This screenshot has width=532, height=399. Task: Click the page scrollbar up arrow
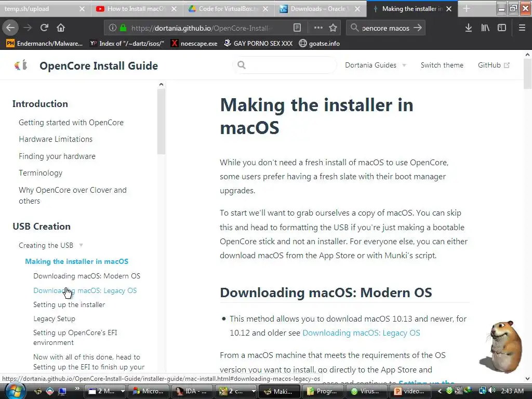pos(528,54)
